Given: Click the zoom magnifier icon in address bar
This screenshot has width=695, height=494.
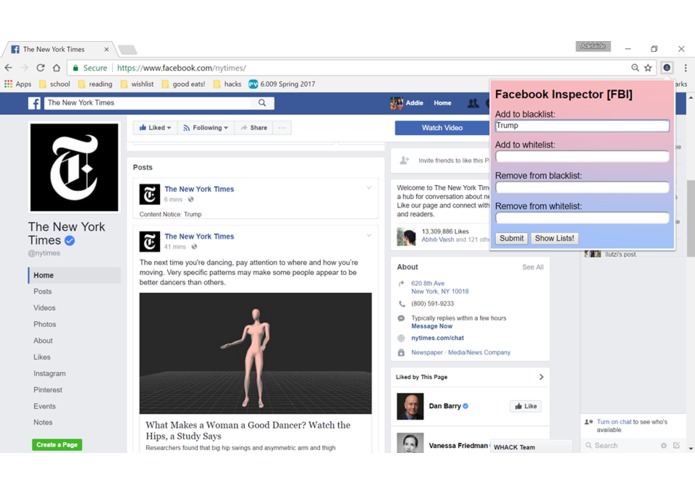Looking at the screenshot, I should (x=635, y=68).
